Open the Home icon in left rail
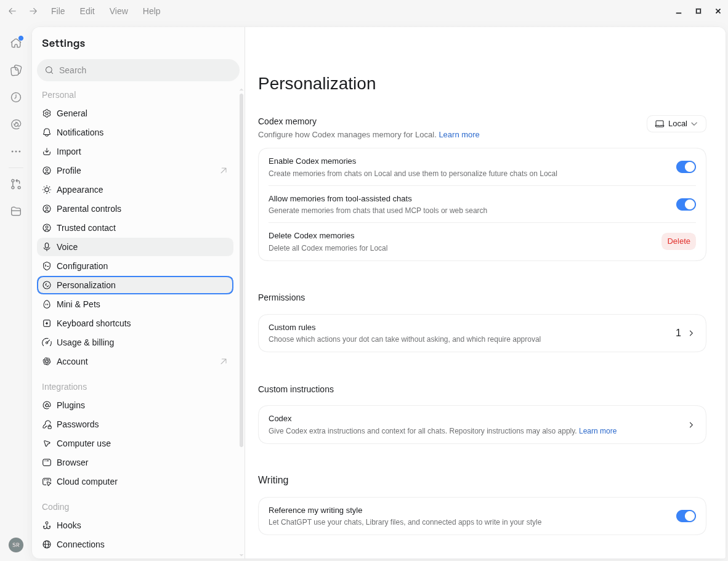Viewport: 728px width, 561px height. 16,43
